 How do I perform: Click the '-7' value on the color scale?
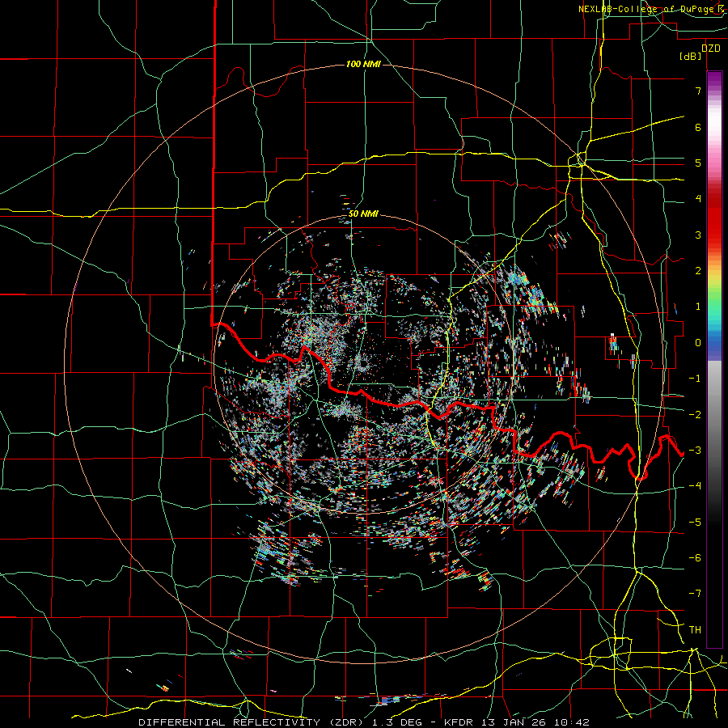(x=695, y=594)
